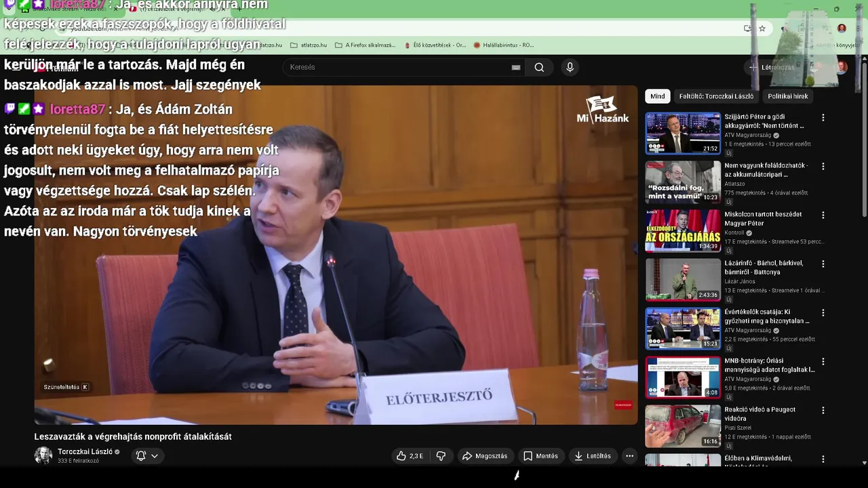Open the Létrehozás create button
The height and width of the screenshot is (488, 868).
click(772, 67)
